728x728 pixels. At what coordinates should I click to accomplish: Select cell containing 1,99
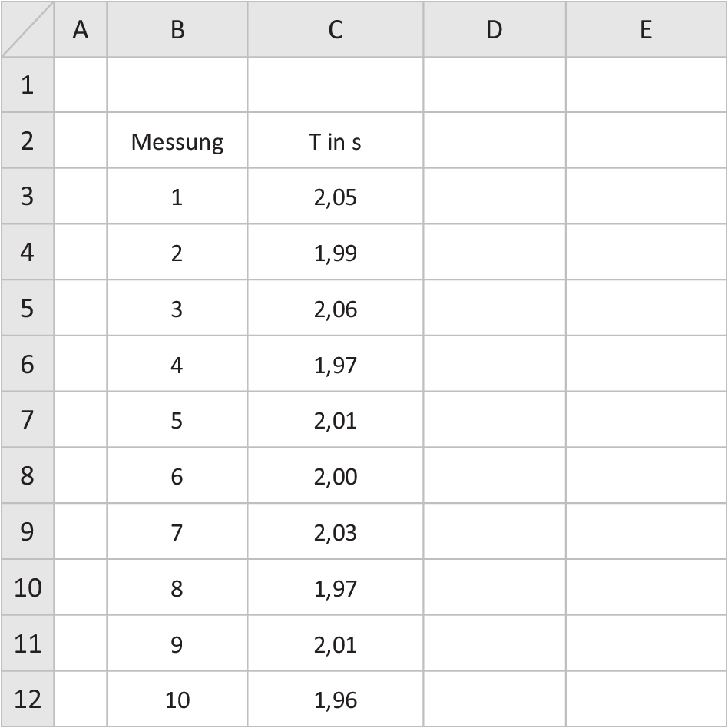coord(336,252)
